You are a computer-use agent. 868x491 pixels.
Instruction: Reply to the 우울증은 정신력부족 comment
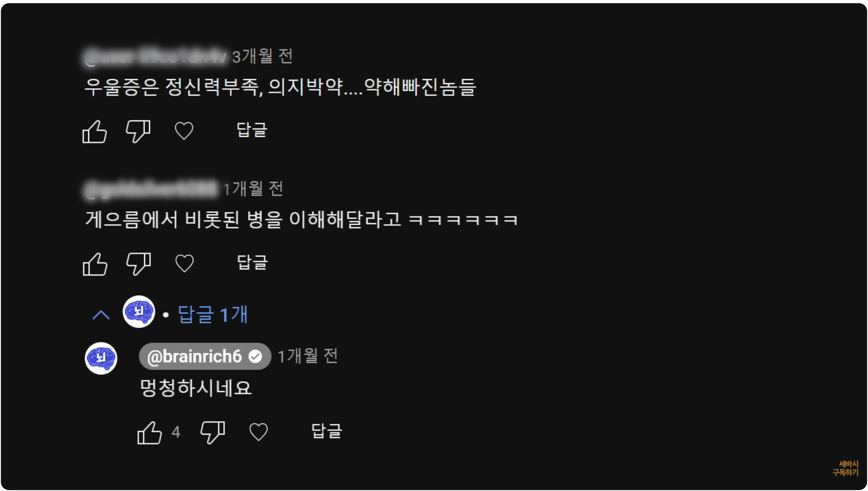point(252,130)
